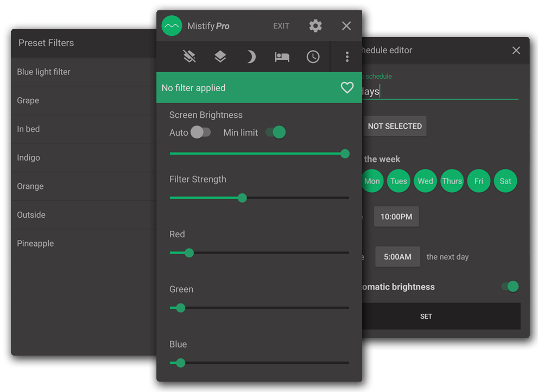The width and height of the screenshot is (538, 392).
Task: Click the 10:00PM start time button
Action: (396, 217)
